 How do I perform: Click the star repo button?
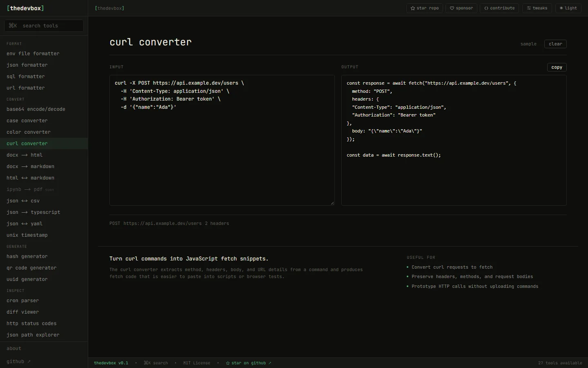(x=425, y=8)
